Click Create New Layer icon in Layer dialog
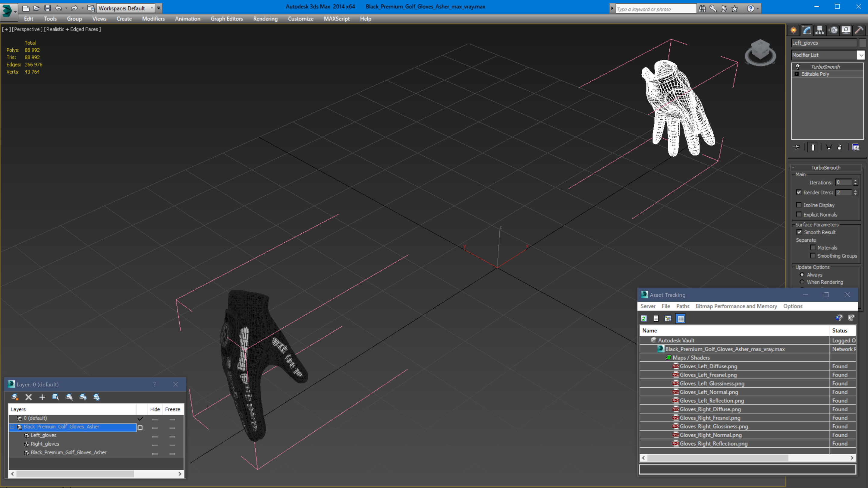Viewport: 868px width, 488px height. (x=15, y=397)
